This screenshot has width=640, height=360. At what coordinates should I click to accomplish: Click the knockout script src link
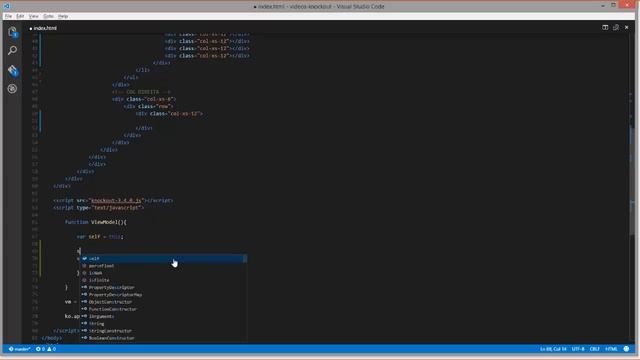[116, 200]
